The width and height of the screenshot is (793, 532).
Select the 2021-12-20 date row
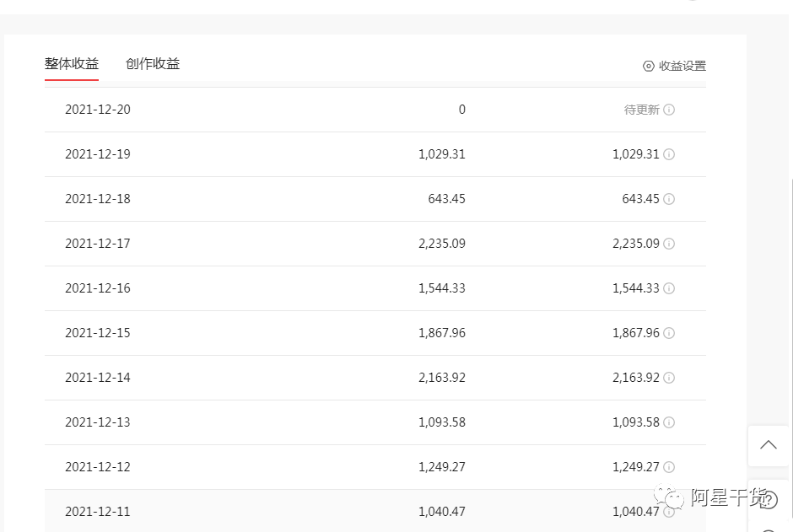click(98, 110)
